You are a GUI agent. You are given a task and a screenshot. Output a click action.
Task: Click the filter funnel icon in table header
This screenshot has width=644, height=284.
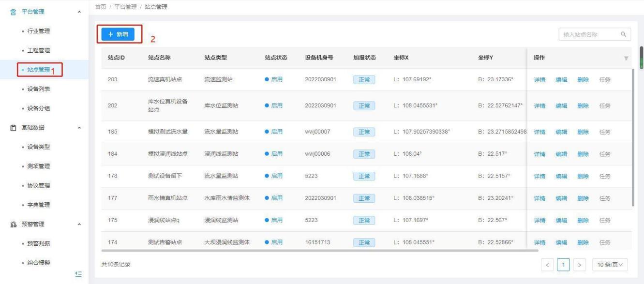(x=626, y=58)
